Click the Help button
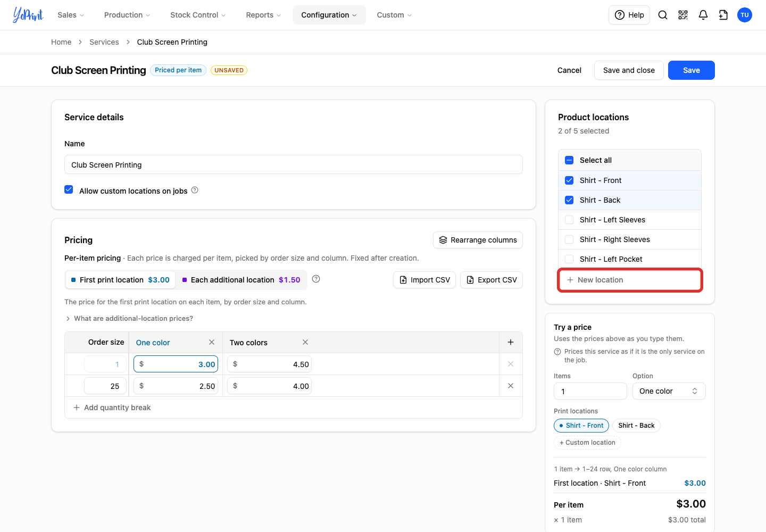Image resolution: width=766 pixels, height=532 pixels. pyautogui.click(x=629, y=15)
